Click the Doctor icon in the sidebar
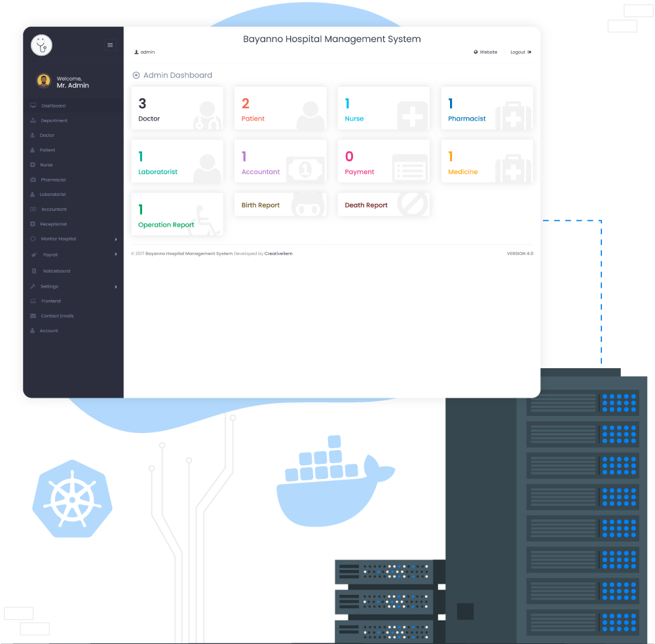 point(33,135)
